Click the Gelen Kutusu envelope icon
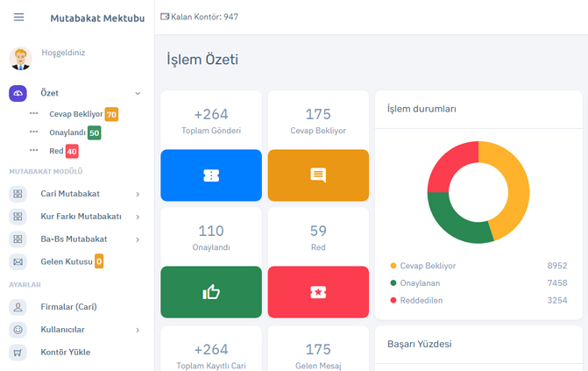This screenshot has height=371, width=588. click(x=18, y=261)
